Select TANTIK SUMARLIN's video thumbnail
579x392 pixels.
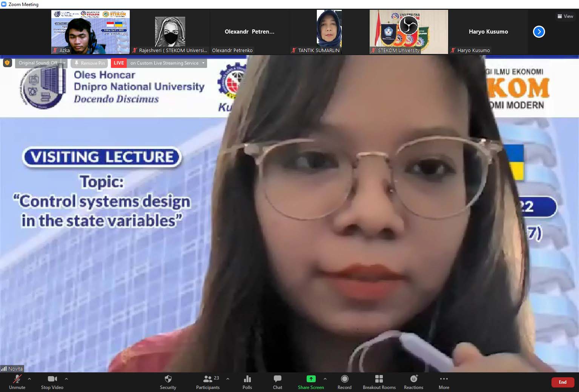point(329,32)
